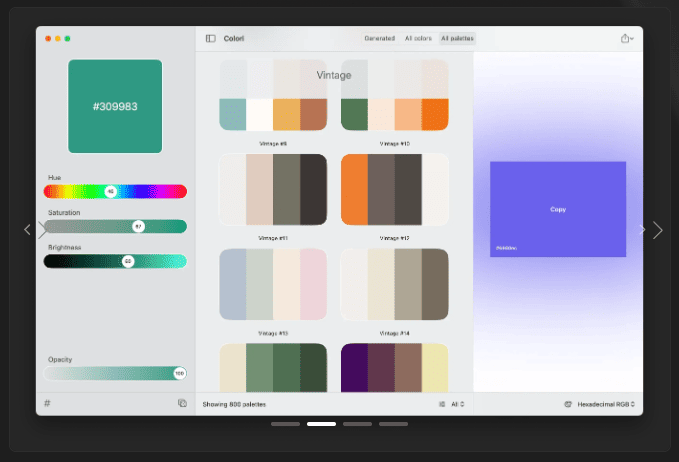Click the Vintage #14 palette label

click(394, 333)
